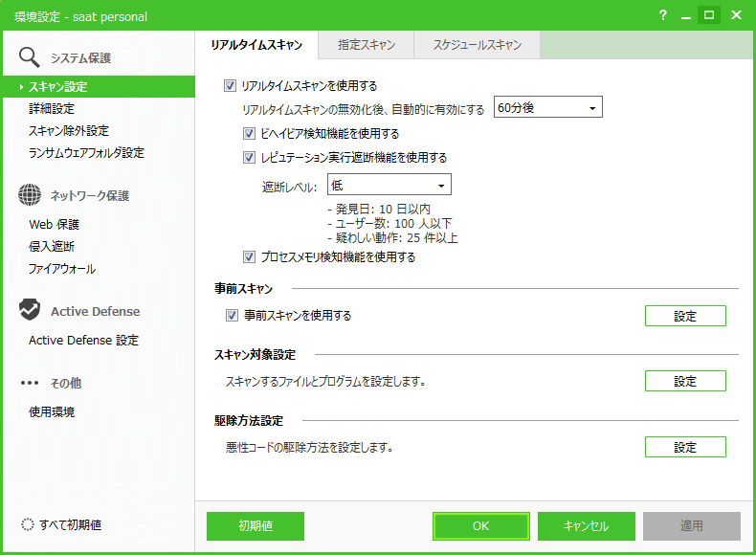
Task: Open スキャン除外設定 in the sidebar
Action: tap(69, 131)
